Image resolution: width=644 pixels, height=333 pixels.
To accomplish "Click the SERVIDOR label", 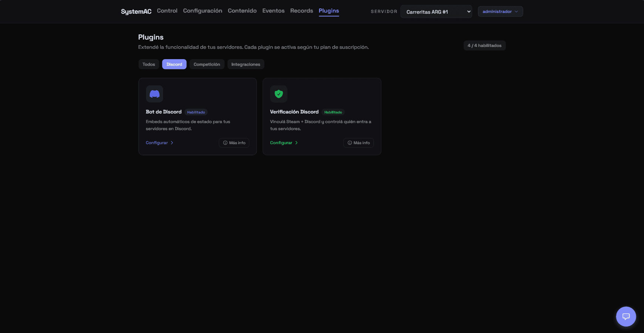I will point(384,11).
